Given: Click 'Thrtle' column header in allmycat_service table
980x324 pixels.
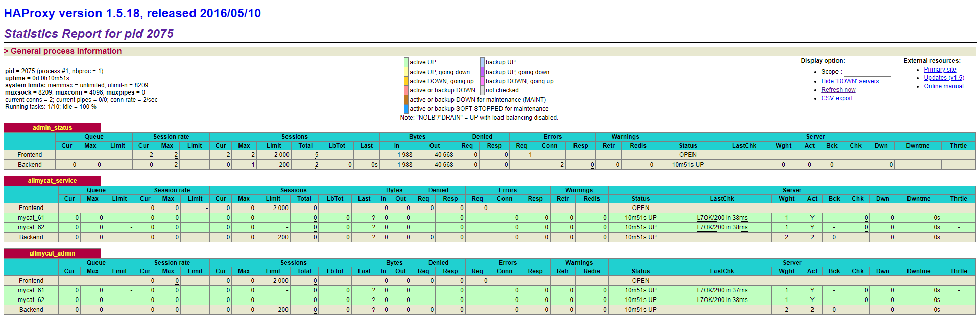Looking at the screenshot, I should point(959,199).
